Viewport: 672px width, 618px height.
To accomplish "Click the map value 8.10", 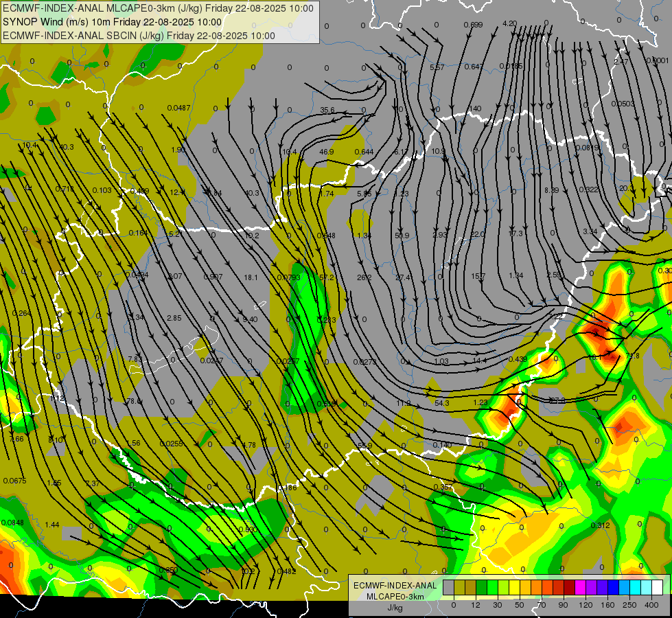I will pyautogui.click(x=56, y=440).
